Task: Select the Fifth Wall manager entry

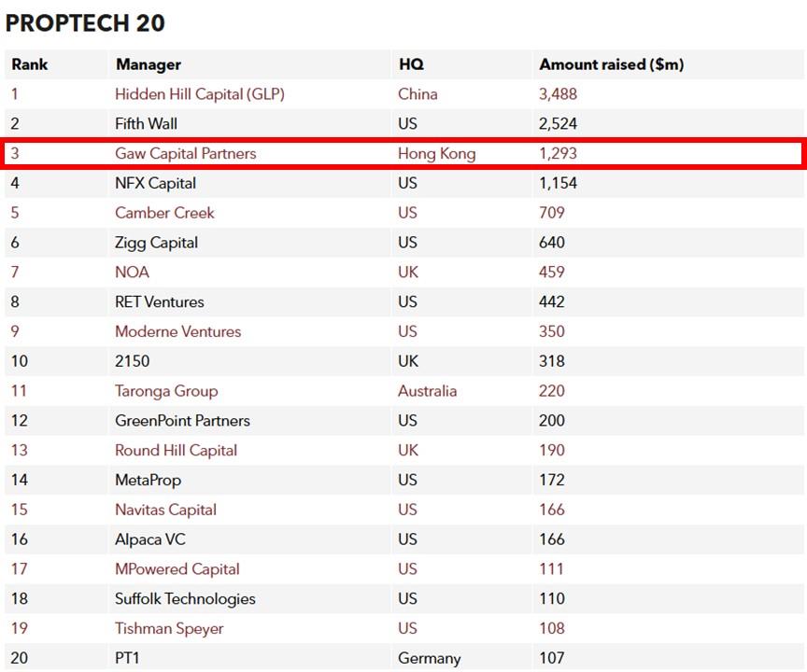Action: tap(146, 124)
